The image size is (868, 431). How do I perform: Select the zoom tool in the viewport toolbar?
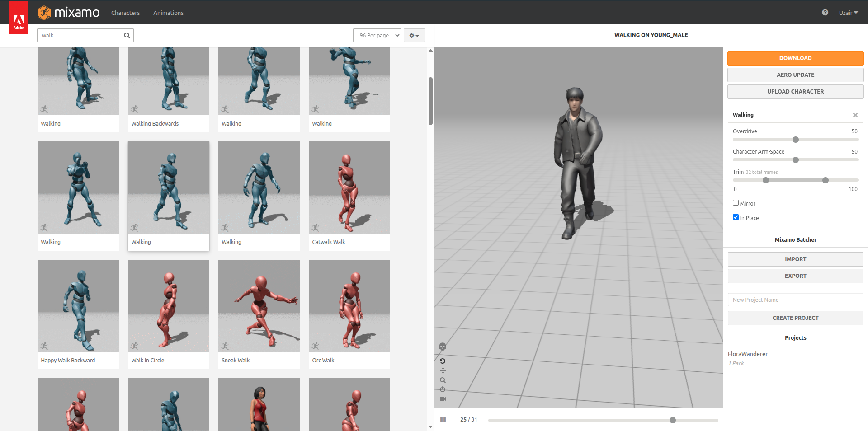442,380
